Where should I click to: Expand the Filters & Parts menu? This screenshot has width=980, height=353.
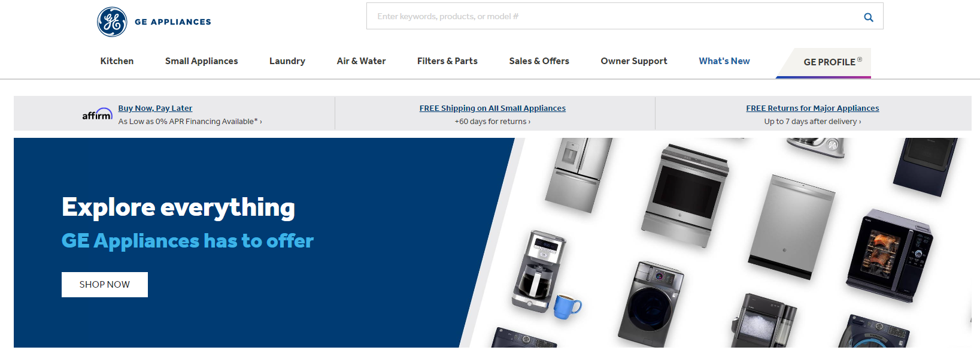447,61
